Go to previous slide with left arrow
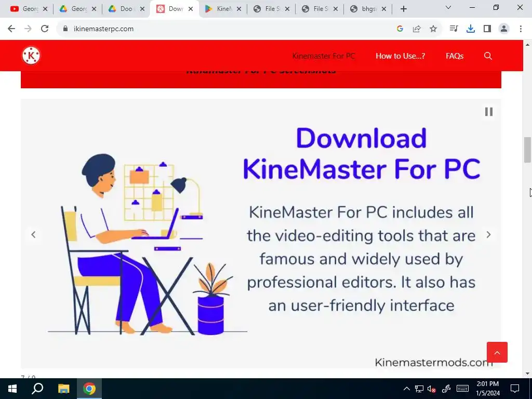 (x=33, y=234)
